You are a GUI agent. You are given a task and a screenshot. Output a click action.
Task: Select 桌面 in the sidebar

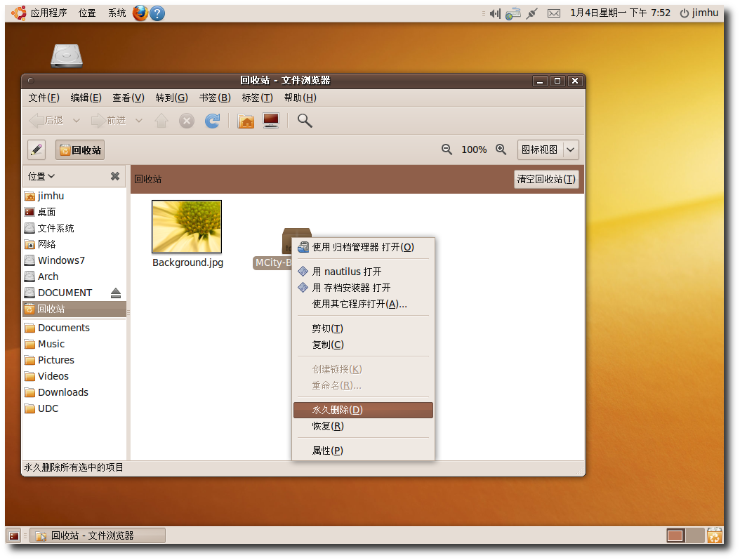74,213
